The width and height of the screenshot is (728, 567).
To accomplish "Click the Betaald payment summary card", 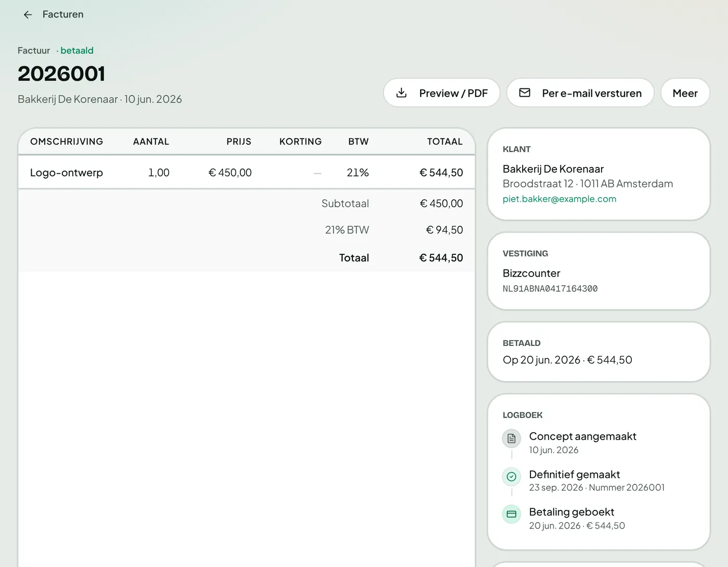I will [599, 352].
